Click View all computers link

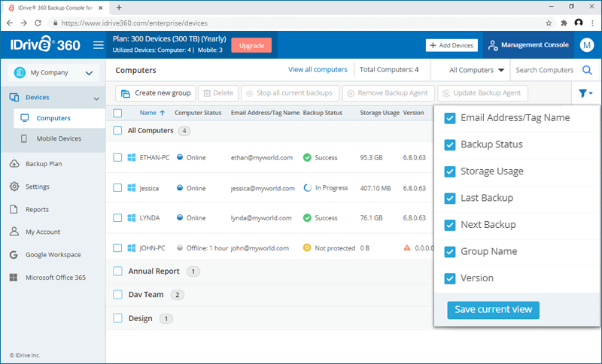click(318, 69)
